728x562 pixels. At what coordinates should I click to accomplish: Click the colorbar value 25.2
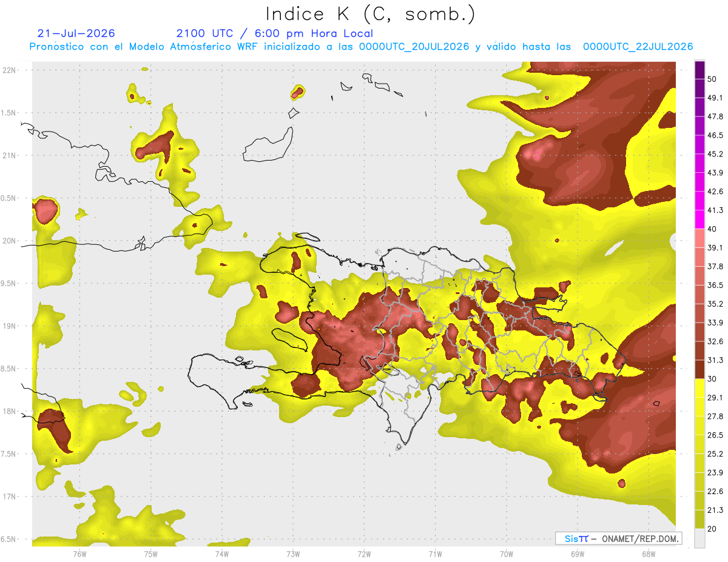[715, 454]
